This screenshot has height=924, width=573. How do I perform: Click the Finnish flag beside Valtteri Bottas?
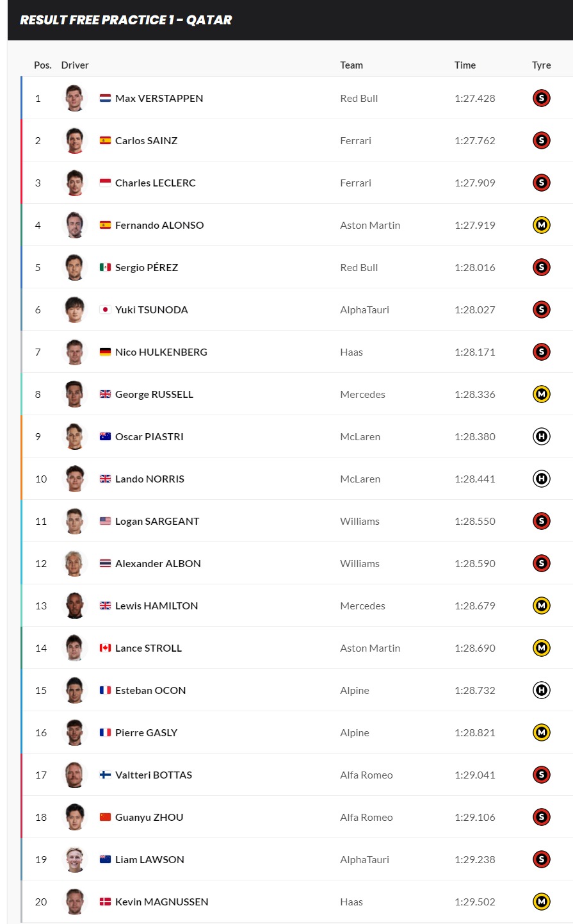[x=106, y=775]
